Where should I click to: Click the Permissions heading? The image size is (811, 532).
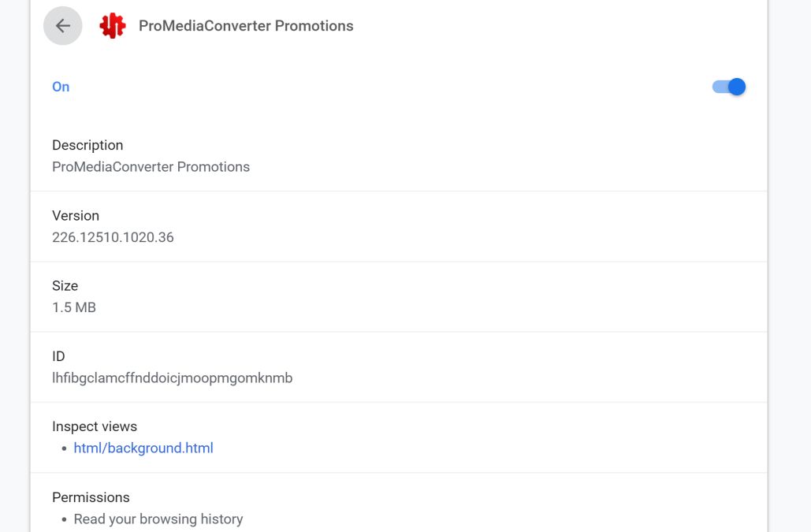(91, 497)
